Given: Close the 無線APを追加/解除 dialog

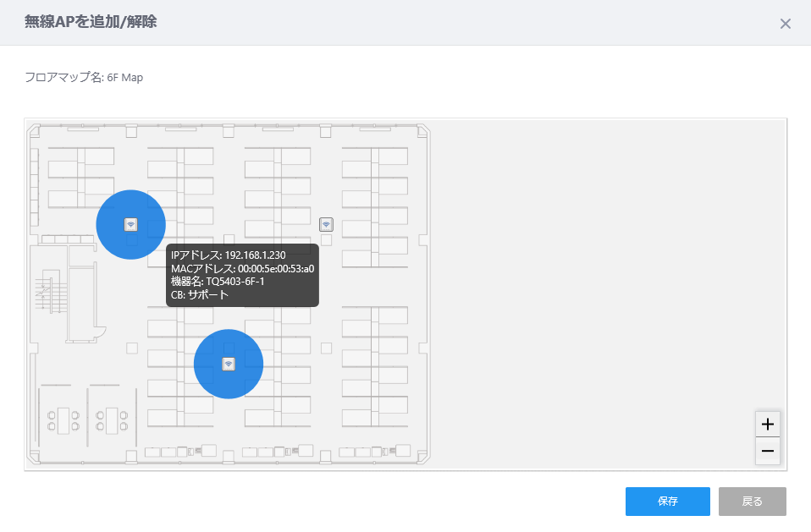Looking at the screenshot, I should click(x=785, y=24).
